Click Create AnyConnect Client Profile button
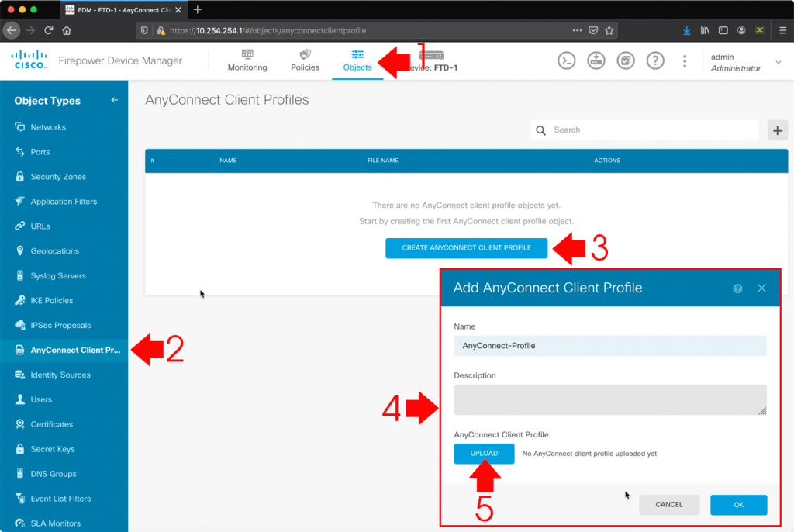794x532 pixels. point(466,248)
